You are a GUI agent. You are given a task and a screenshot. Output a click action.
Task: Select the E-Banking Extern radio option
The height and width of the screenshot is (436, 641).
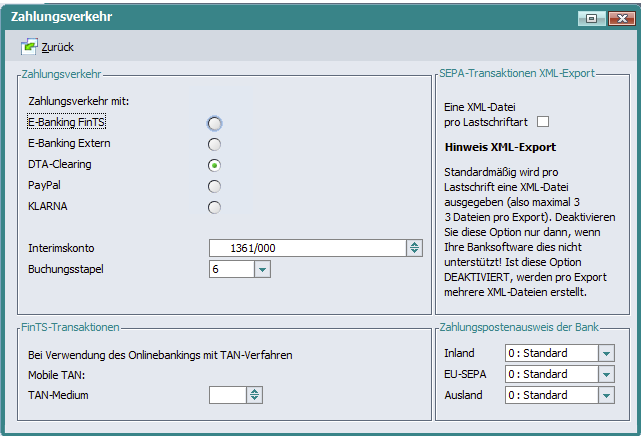(214, 144)
